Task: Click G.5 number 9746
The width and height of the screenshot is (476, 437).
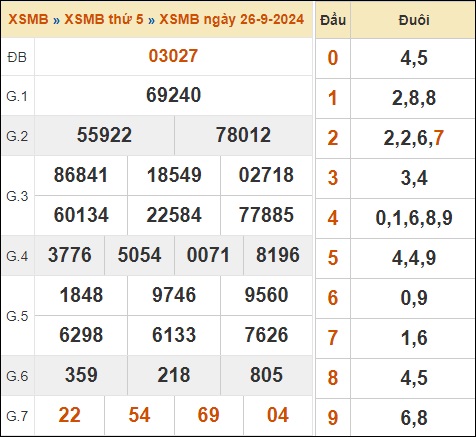Action: (x=174, y=295)
